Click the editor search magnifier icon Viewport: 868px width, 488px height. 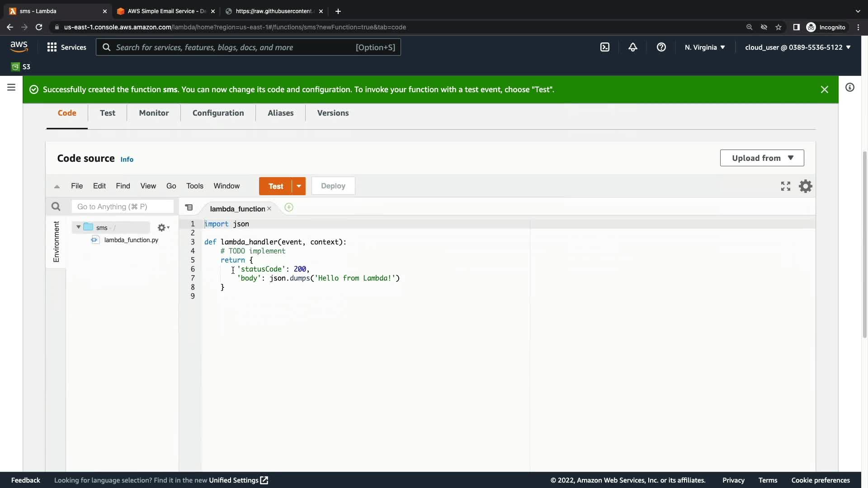[56, 207]
